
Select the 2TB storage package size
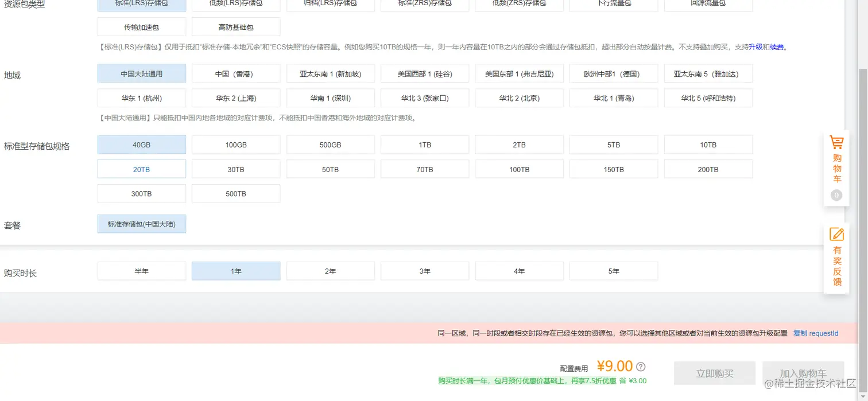pos(520,145)
